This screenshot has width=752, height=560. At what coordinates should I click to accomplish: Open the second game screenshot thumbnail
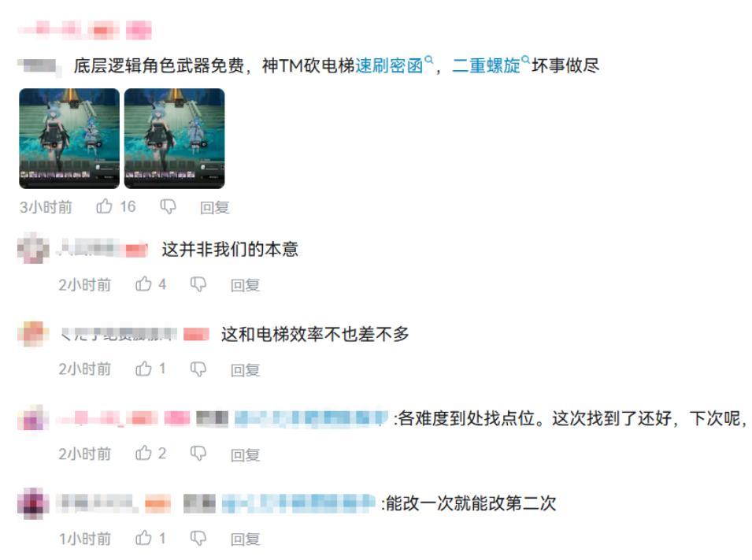174,138
